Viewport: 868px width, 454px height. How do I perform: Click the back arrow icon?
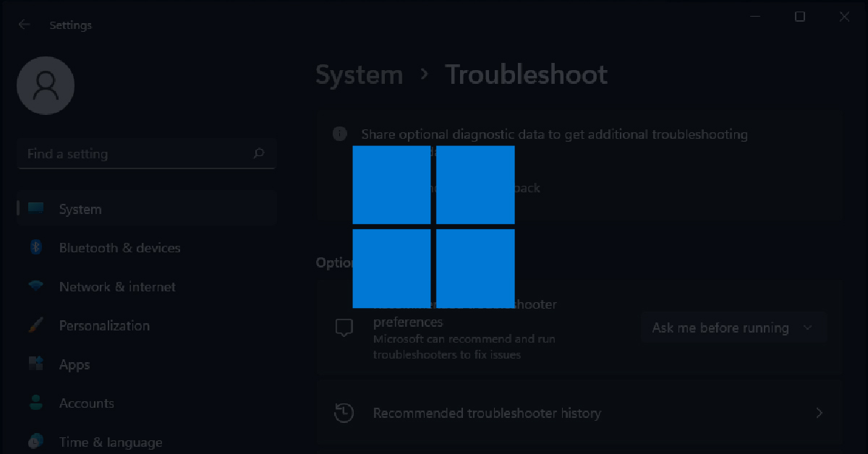24,24
